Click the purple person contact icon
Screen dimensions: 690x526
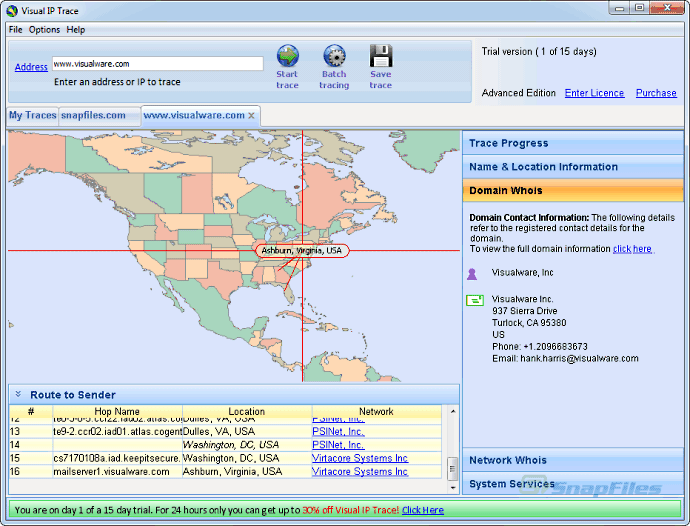point(472,274)
